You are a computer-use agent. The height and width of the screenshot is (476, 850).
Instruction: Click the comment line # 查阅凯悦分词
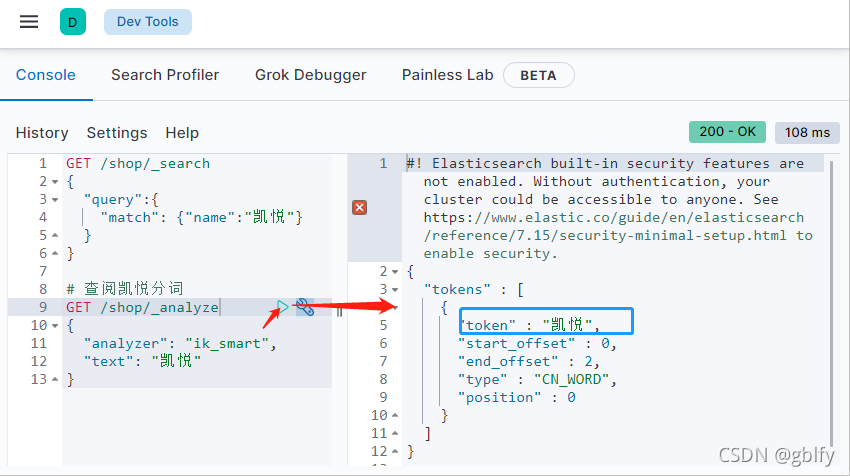coord(125,289)
